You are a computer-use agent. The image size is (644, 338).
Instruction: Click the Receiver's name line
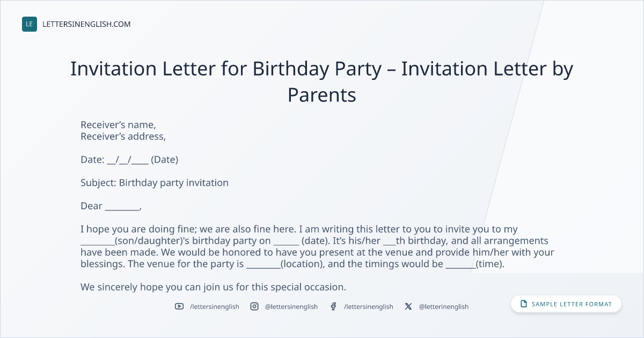click(x=118, y=125)
